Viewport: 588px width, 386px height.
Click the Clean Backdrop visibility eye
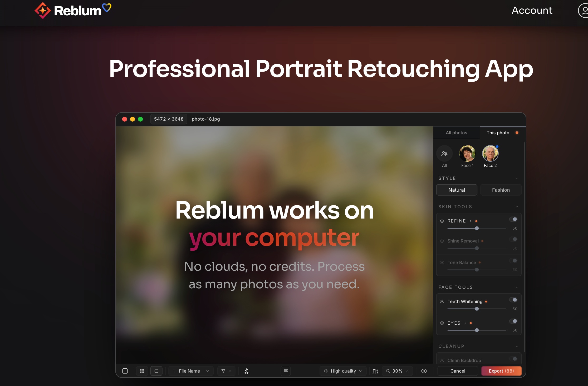pyautogui.click(x=442, y=361)
